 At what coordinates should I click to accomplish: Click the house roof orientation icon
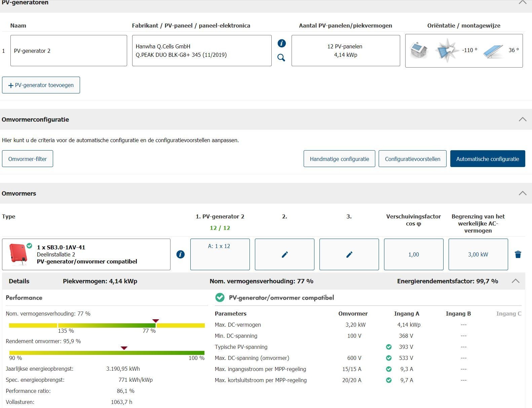419,50
